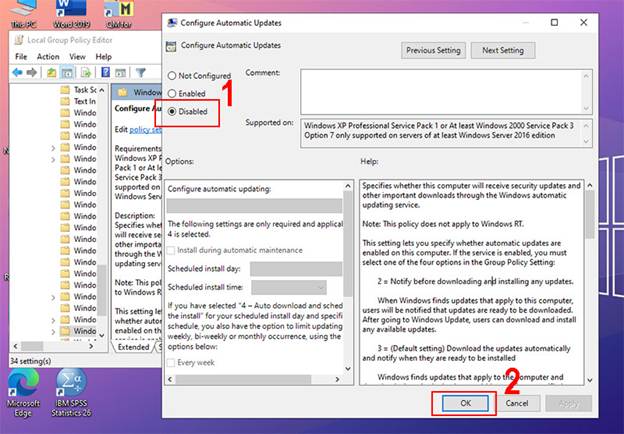Click the Help text vertical scrollbar

pos(590,280)
